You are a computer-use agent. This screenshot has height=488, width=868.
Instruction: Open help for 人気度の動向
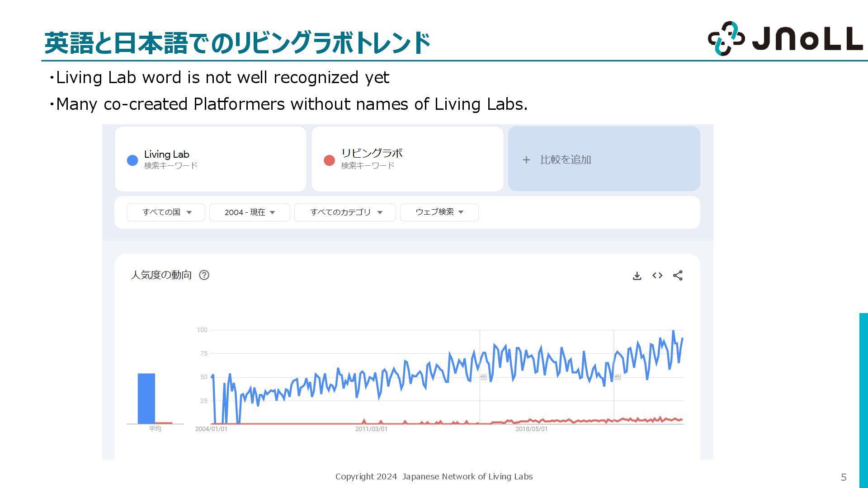(204, 275)
